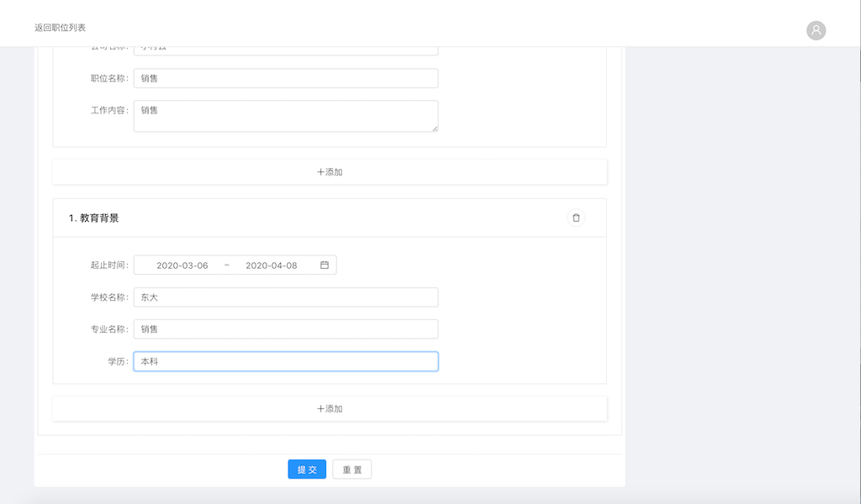The width and height of the screenshot is (861, 504).
Task: Focus the 学历 field containing 本科
Action: 286,361
